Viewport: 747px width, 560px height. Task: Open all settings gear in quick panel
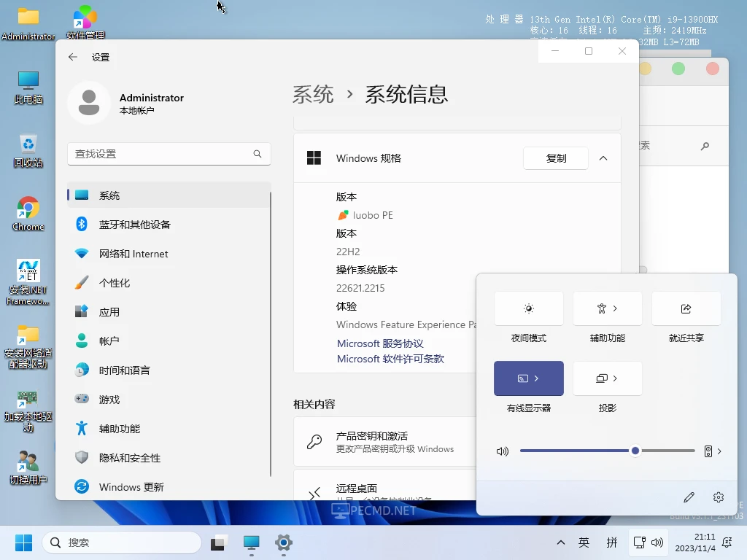[x=719, y=497]
